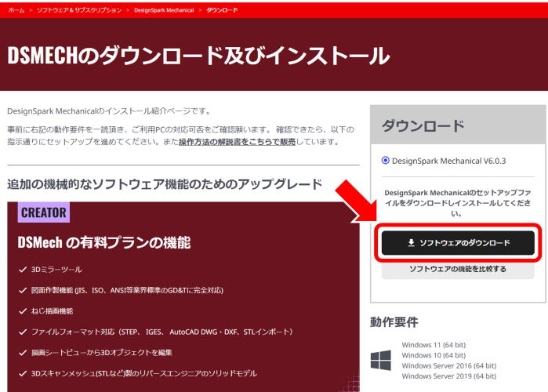548x392 pixels.
Task: Select the DesignSpark Mechanical V6.0.3 radio button
Action: [x=385, y=161]
